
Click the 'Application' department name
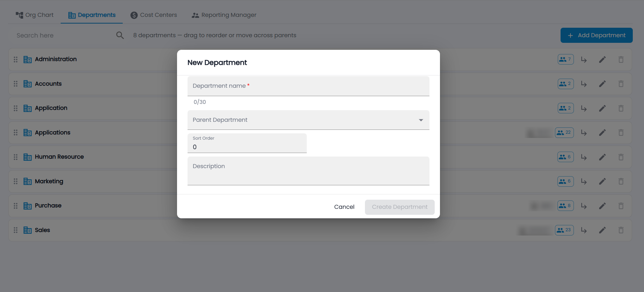tap(51, 108)
